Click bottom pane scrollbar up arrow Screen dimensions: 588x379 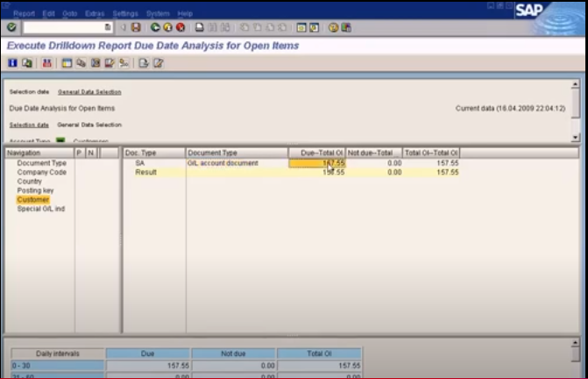tap(575, 343)
